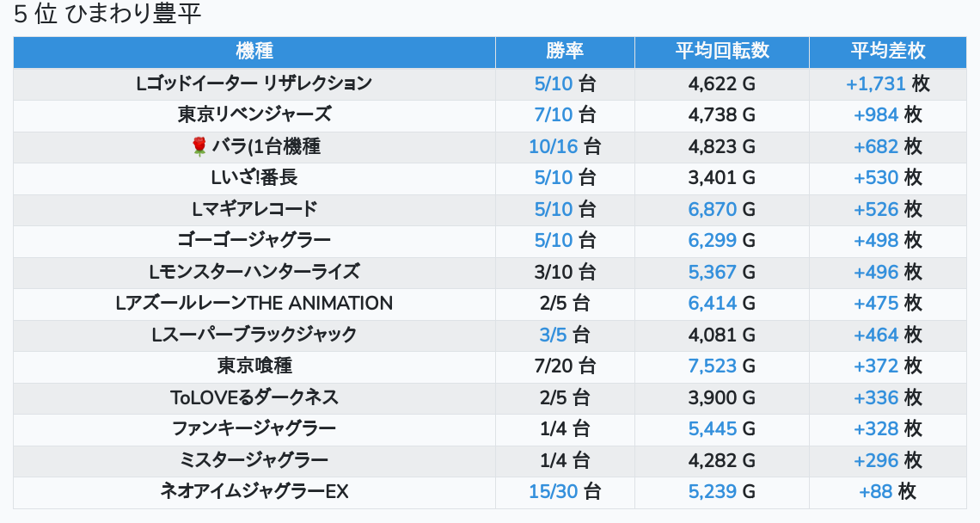Click the 5 位 ひまわり豊平 heading
Viewport: 980px width, 523px height.
tap(107, 15)
